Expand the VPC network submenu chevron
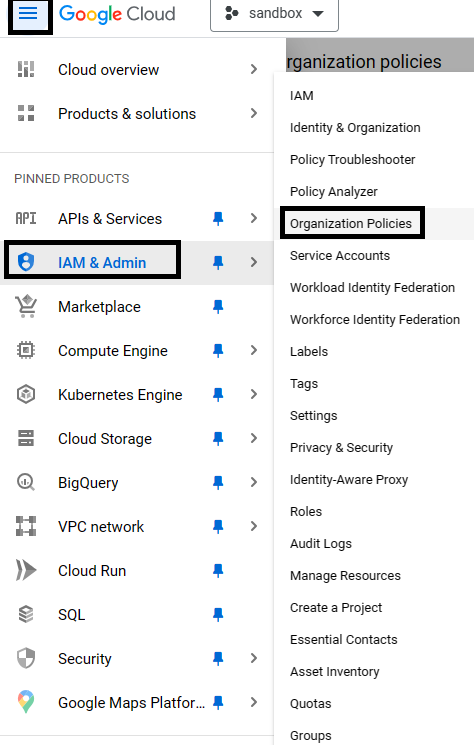 (x=254, y=526)
